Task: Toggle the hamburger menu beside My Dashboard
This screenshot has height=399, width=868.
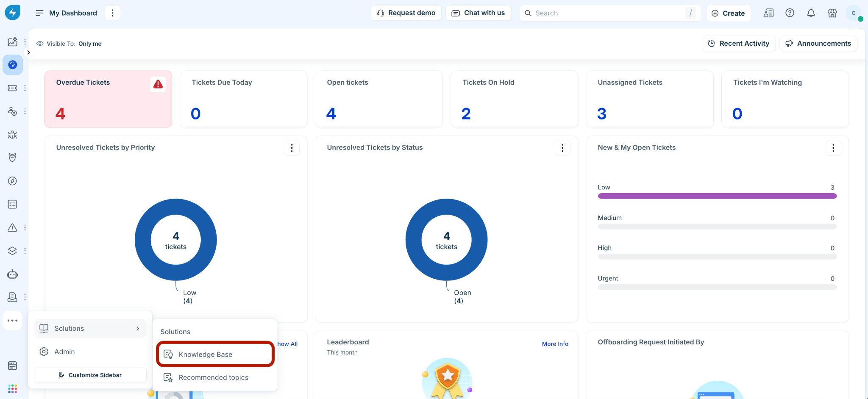Action: point(39,13)
